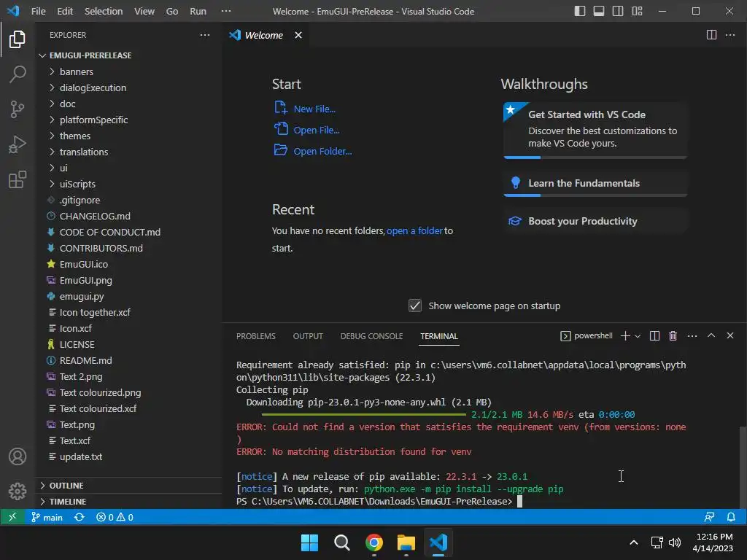This screenshot has height=560, width=747.
Task: Open Learn the Fundamentals walkthrough
Action: pos(595,183)
